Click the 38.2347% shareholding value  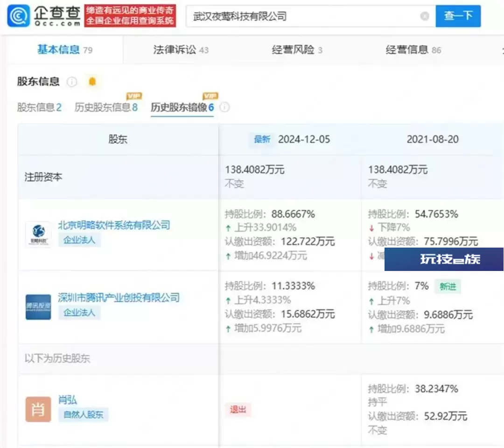coord(436,389)
